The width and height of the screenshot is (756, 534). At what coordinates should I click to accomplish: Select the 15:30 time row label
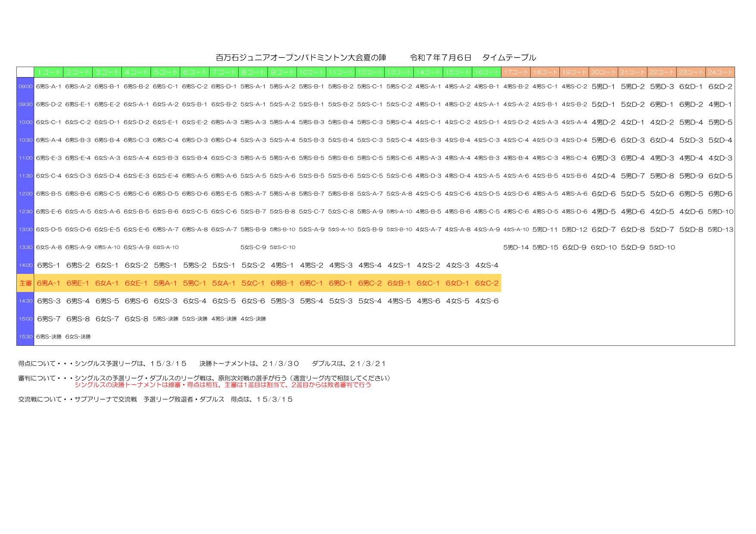(x=25, y=337)
